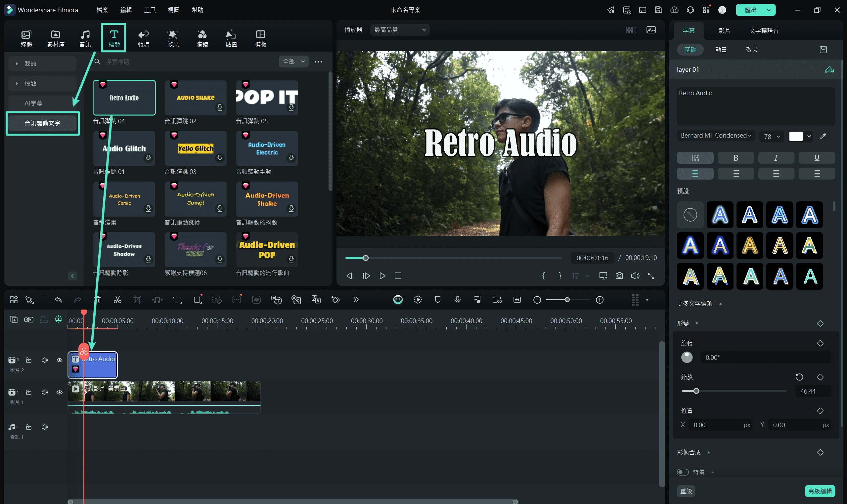This screenshot has height=504, width=847.
Task: Select the AI字幕 category
Action: (x=42, y=103)
